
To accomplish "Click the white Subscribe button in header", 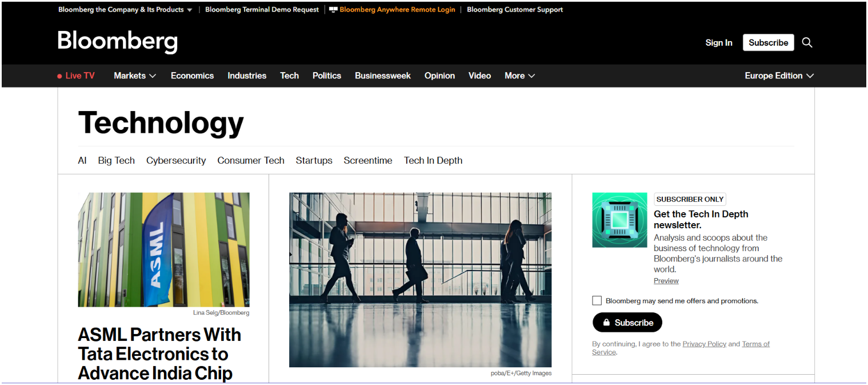I will (768, 42).
